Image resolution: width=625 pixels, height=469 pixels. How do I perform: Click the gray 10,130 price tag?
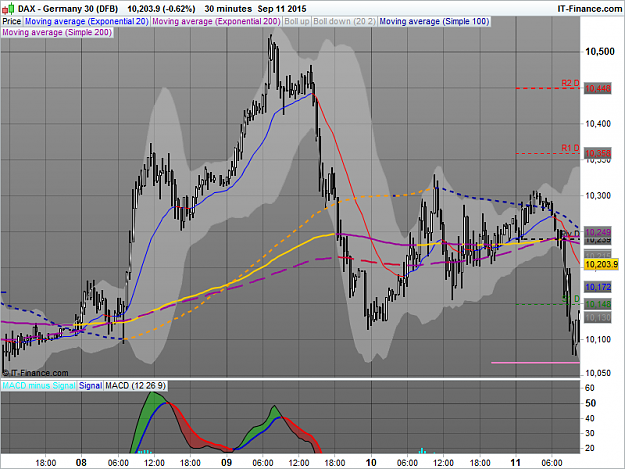597,318
